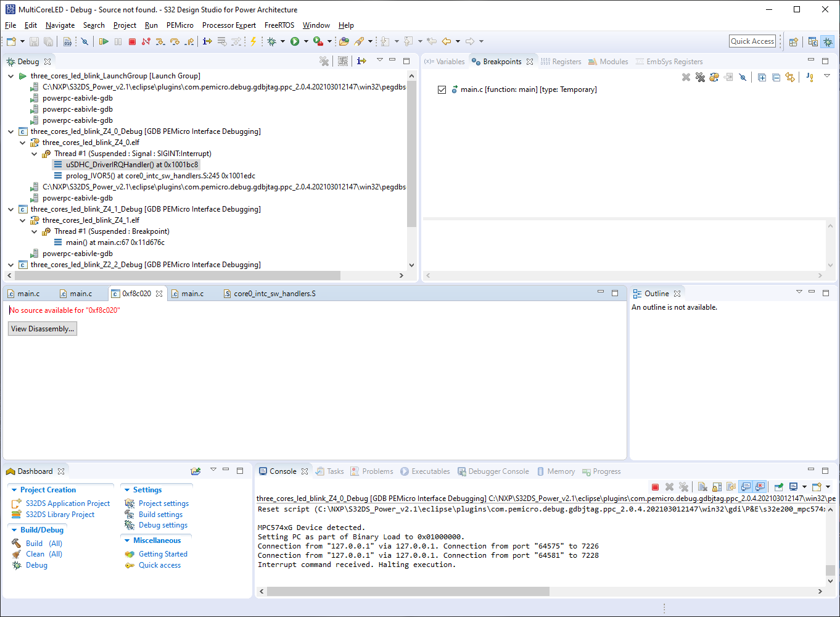Collapse the three_cores_led_blink_Z4_0_Debug tree node
This screenshot has height=617, width=840.
coord(10,131)
